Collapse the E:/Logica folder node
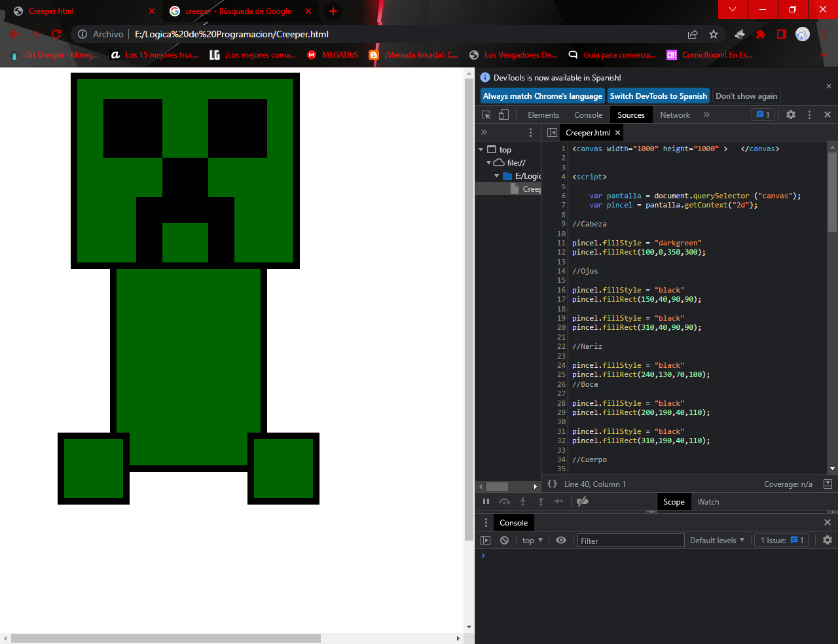Screen dimensions: 838x644 (x=496, y=175)
